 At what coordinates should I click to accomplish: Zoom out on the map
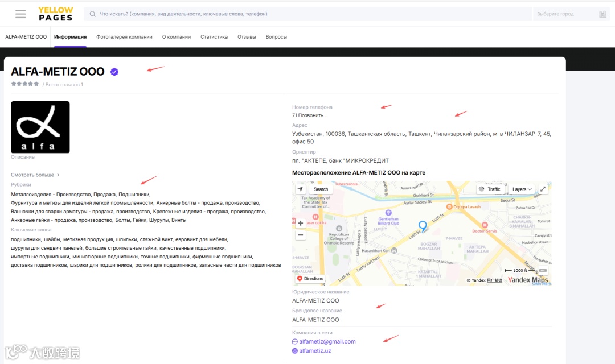(301, 235)
